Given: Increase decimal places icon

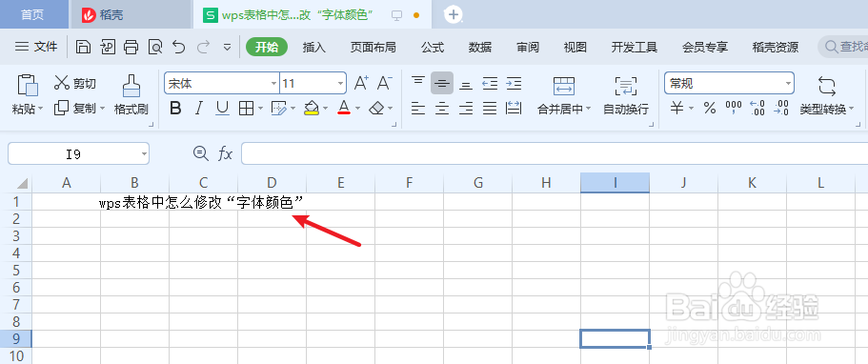Looking at the screenshot, I should click(757, 108).
